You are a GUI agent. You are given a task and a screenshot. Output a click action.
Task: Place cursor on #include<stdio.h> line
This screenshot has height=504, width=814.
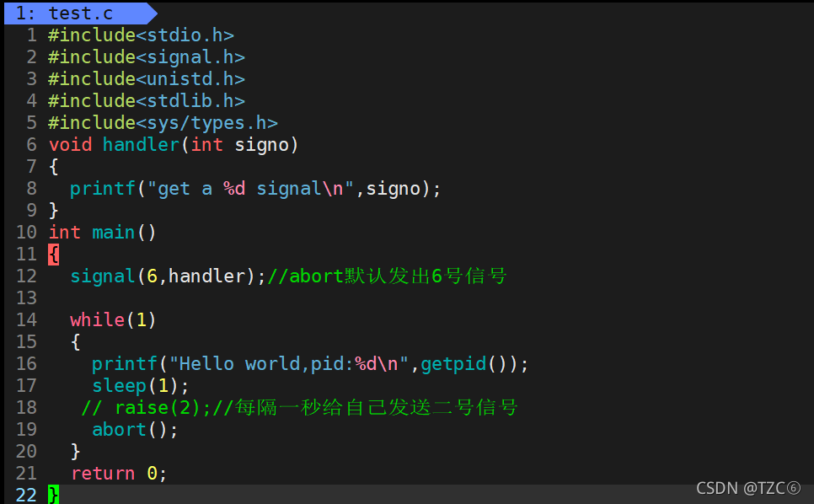pyautogui.click(x=142, y=35)
